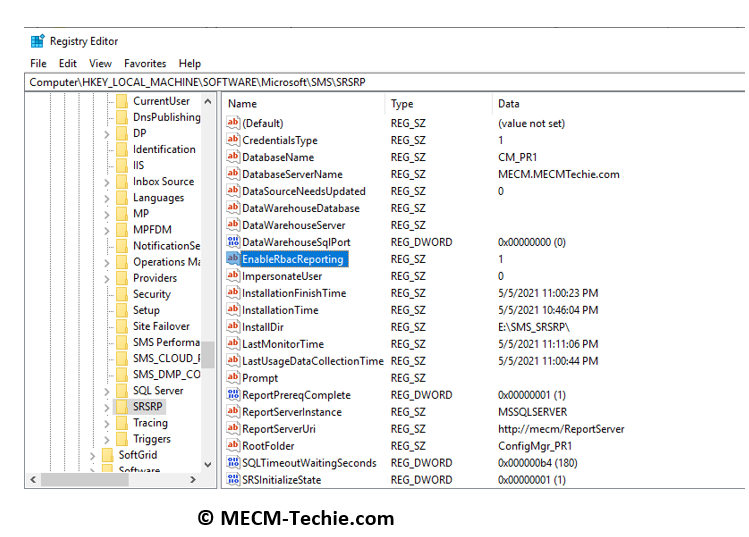The width and height of the screenshot is (749, 537).
Task: Select the Prompt value icon
Action: (x=233, y=377)
